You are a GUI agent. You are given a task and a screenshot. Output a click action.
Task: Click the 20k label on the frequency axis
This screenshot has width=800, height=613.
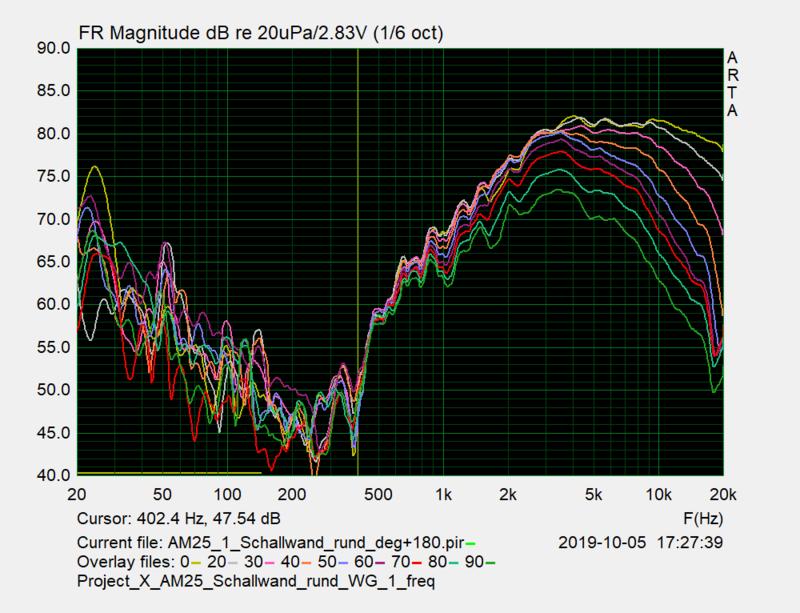click(723, 494)
